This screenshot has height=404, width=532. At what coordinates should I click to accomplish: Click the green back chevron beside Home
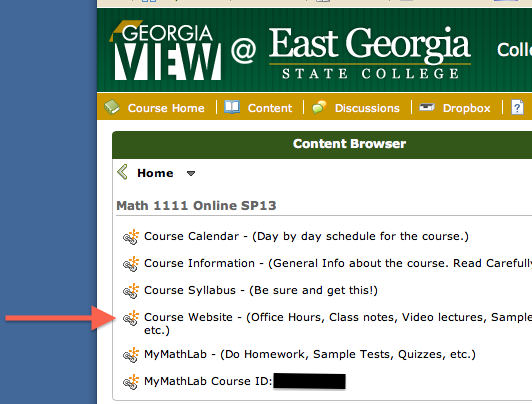pyautogui.click(x=122, y=172)
